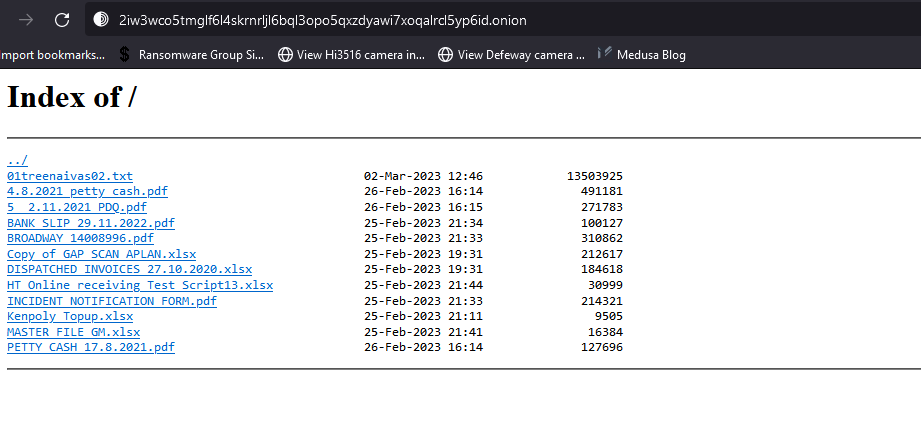This screenshot has height=436, width=921.
Task: Click the date 26-Feb-2023 16:15
Action: (423, 207)
